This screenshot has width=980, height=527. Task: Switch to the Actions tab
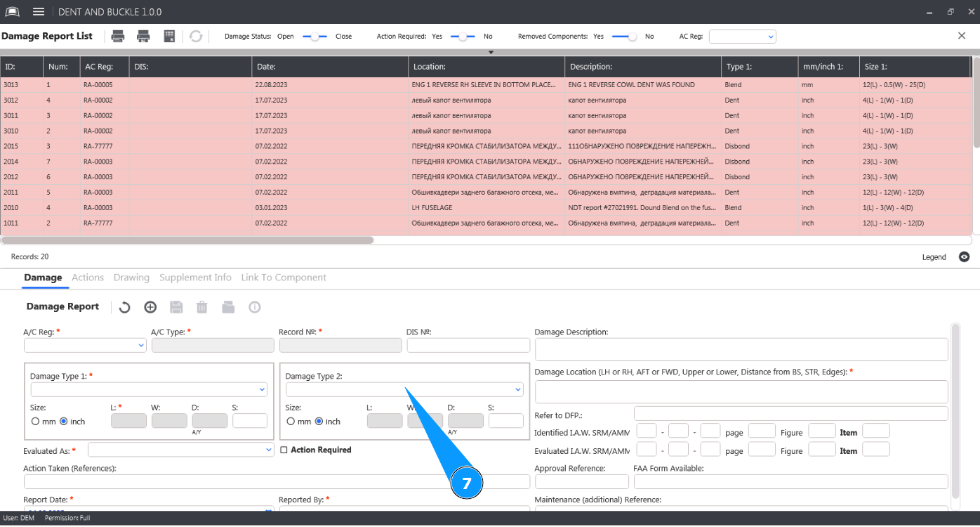coord(88,278)
